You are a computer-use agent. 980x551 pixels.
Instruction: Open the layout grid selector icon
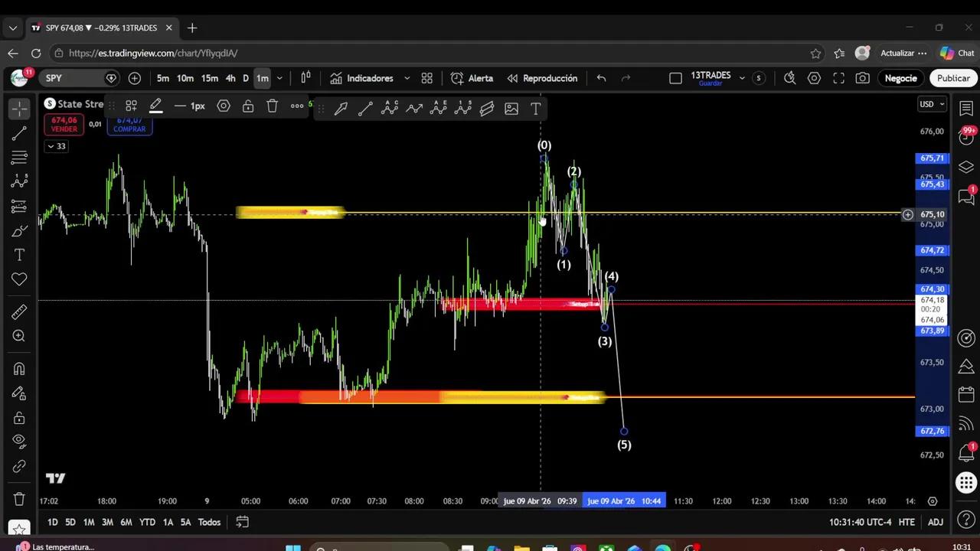pyautogui.click(x=427, y=78)
